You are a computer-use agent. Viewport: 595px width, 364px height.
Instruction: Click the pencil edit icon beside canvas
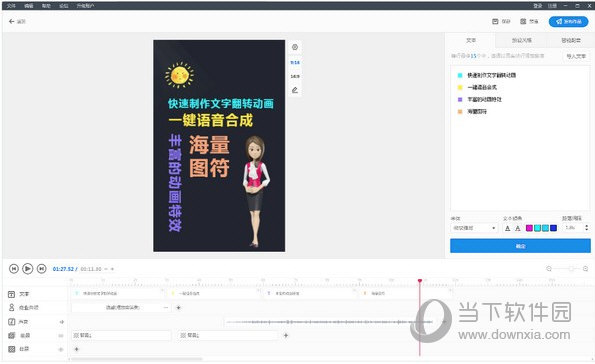click(x=295, y=90)
